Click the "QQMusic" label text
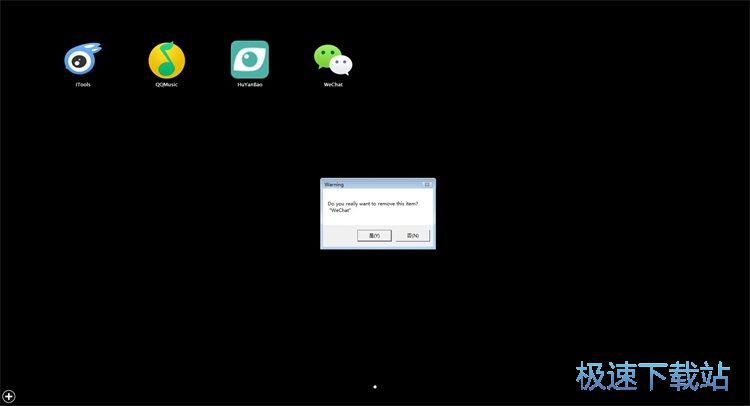Image resolution: width=750 pixels, height=406 pixels. click(x=166, y=85)
